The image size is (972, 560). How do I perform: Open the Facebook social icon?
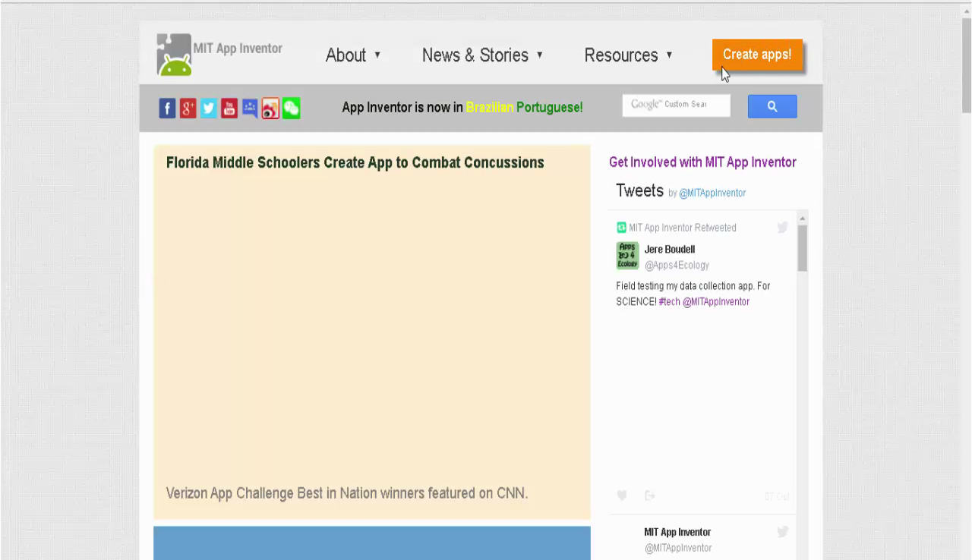(167, 109)
